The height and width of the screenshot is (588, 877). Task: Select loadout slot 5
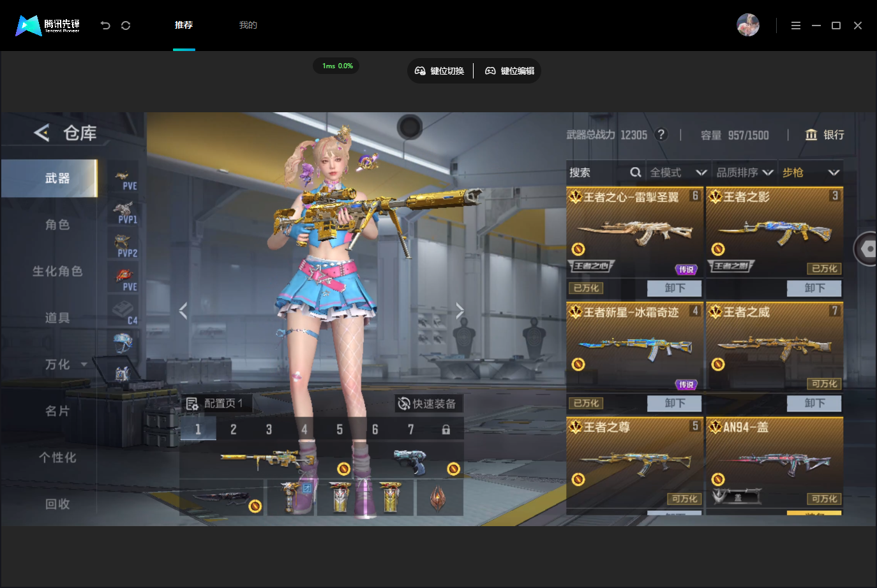(x=340, y=430)
